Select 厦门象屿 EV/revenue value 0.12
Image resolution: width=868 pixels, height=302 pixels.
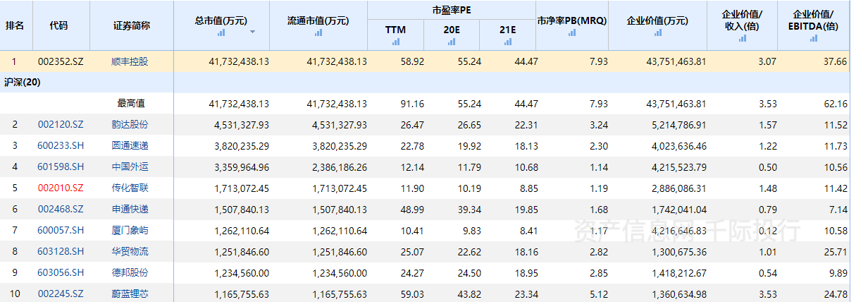[x=767, y=231]
